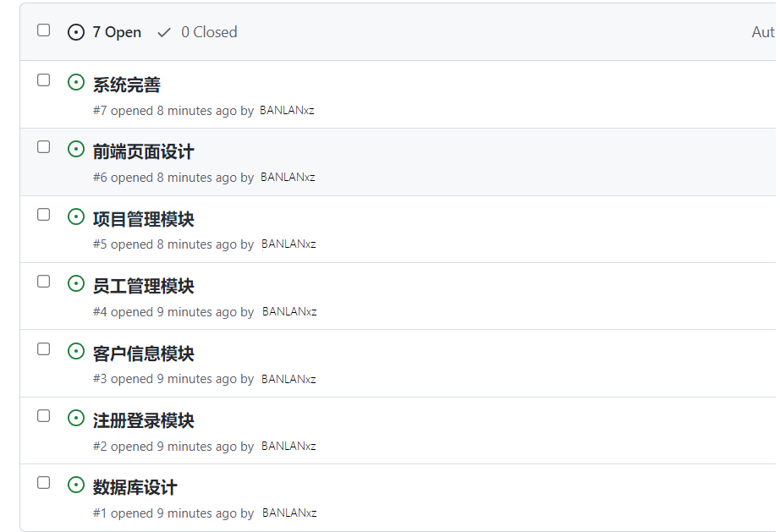The image size is (780, 532).
Task: Click open-issue icon beside 项目管理模块
Action: coord(76,217)
